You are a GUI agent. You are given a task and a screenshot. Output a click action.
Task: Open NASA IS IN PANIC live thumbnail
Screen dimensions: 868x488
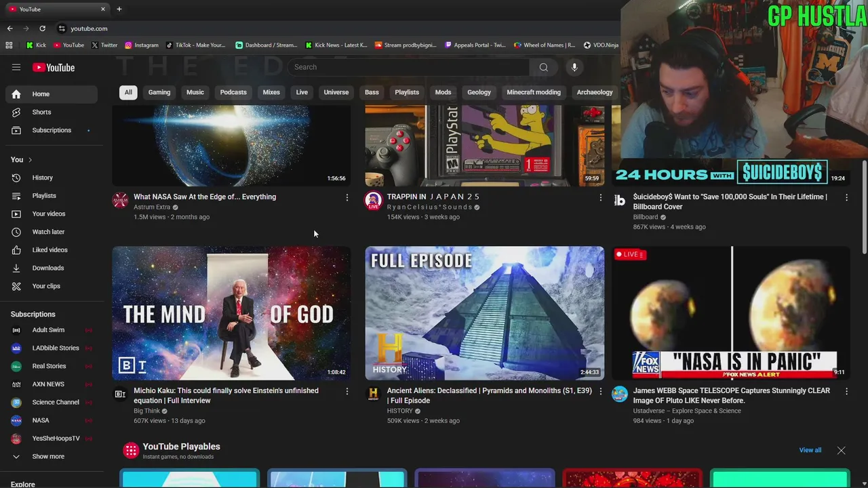tap(730, 313)
